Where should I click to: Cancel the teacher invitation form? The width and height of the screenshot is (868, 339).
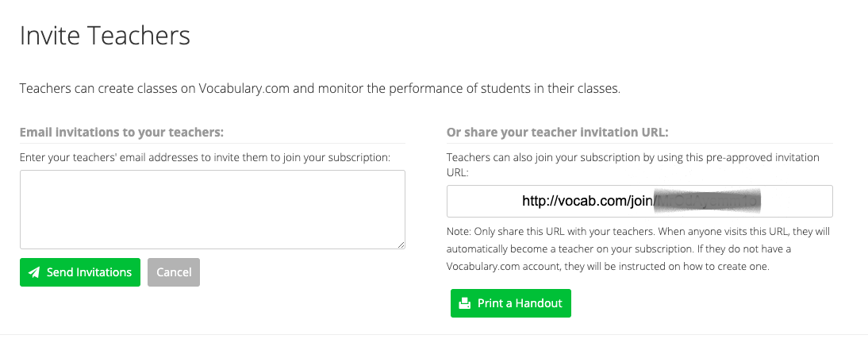point(174,272)
